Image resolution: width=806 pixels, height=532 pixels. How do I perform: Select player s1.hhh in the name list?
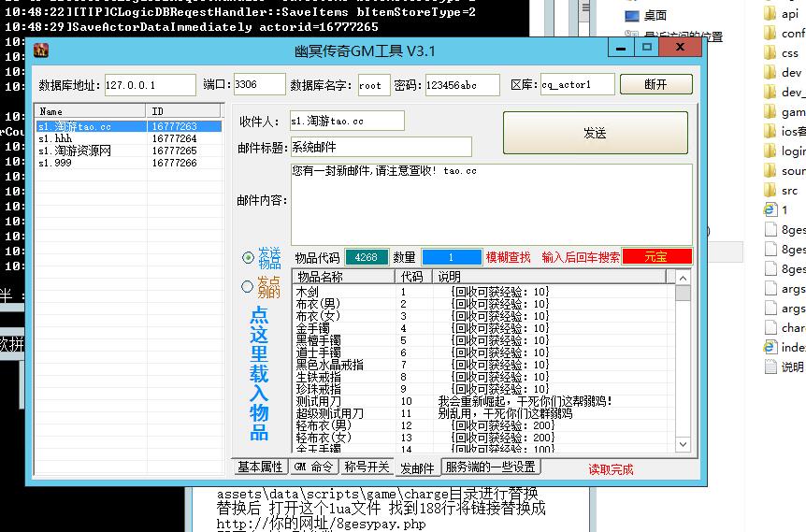[56, 138]
